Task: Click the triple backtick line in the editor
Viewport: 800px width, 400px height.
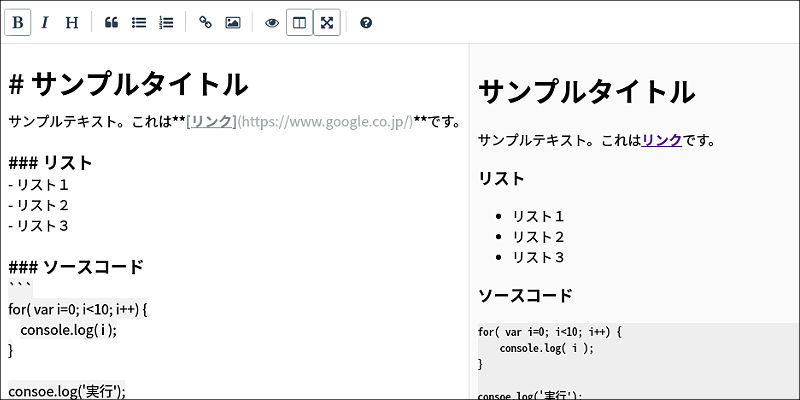Action: [20, 287]
